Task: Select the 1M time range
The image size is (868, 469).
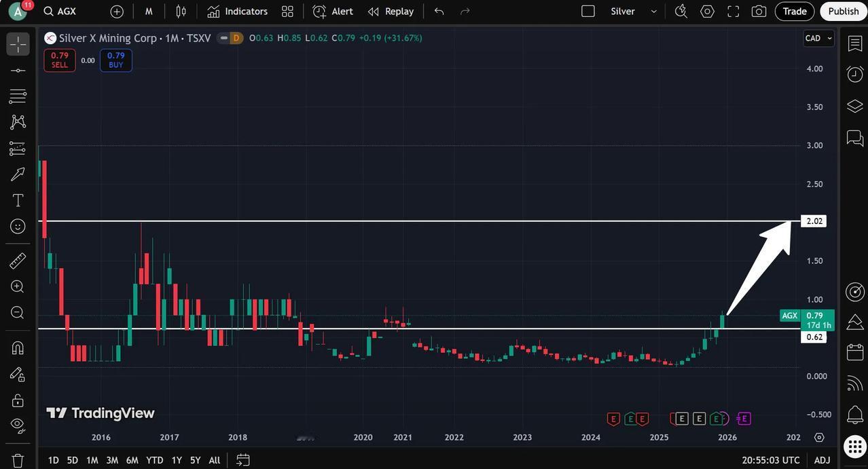Action: tap(92, 460)
